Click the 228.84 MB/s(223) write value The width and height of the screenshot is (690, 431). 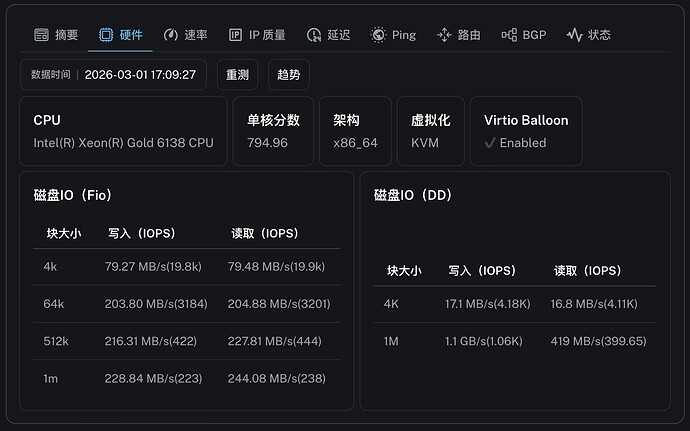click(x=153, y=379)
